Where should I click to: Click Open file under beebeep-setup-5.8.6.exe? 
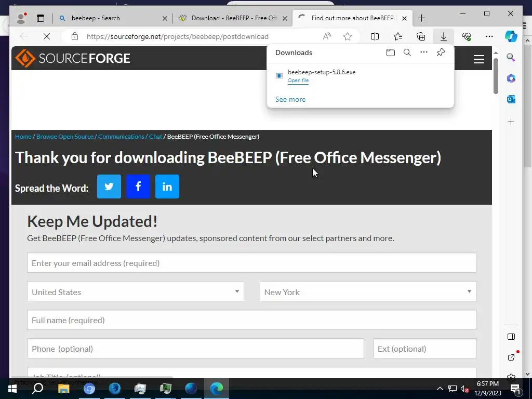click(298, 81)
